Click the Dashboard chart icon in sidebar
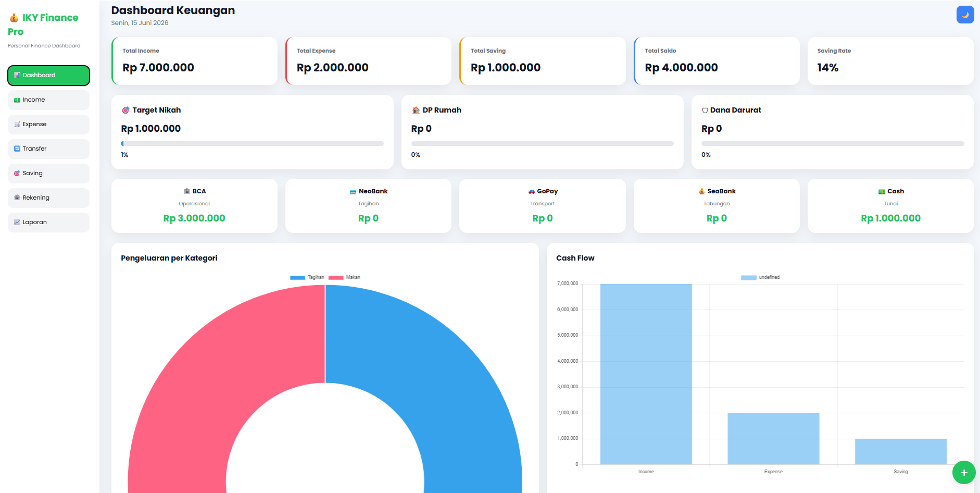Image resolution: width=980 pixels, height=493 pixels. [17, 75]
